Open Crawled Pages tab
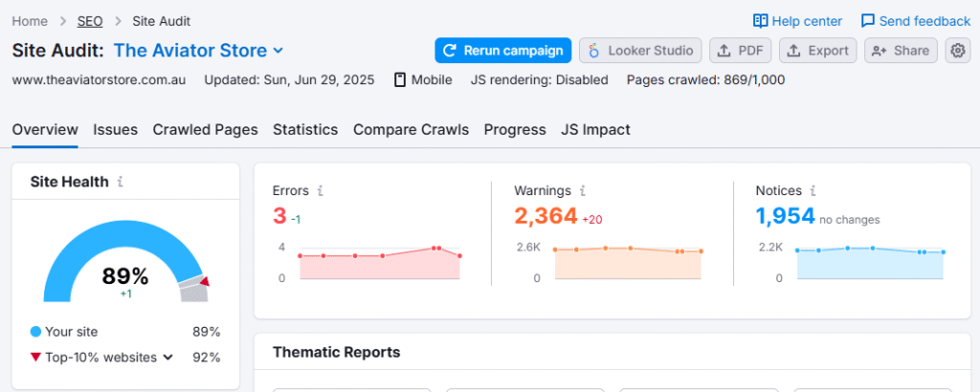Image resolution: width=980 pixels, height=392 pixels. pyautogui.click(x=205, y=130)
